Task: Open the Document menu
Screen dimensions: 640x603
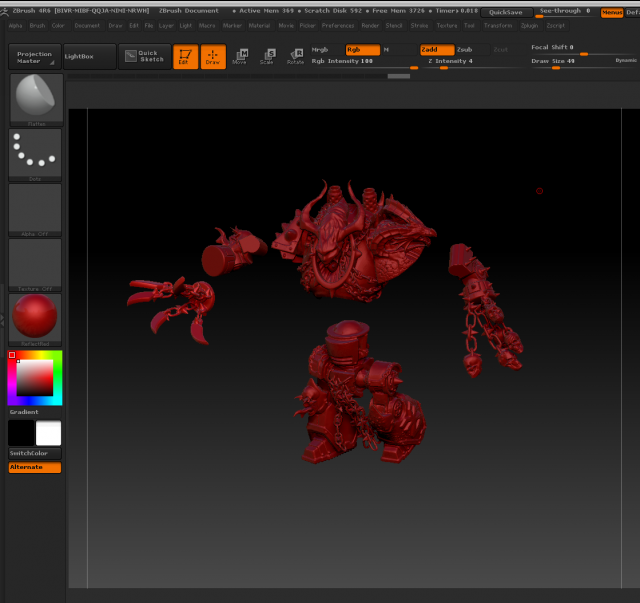Action: (x=87, y=26)
